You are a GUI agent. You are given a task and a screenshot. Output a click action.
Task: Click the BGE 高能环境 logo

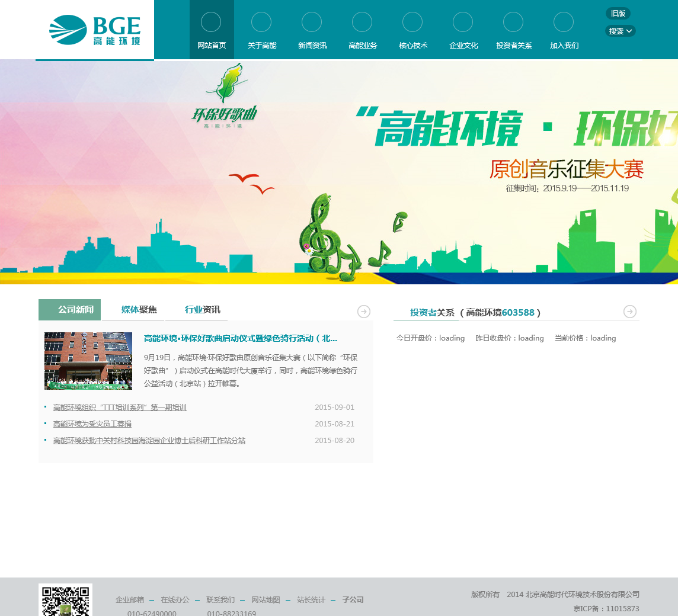coord(95,30)
